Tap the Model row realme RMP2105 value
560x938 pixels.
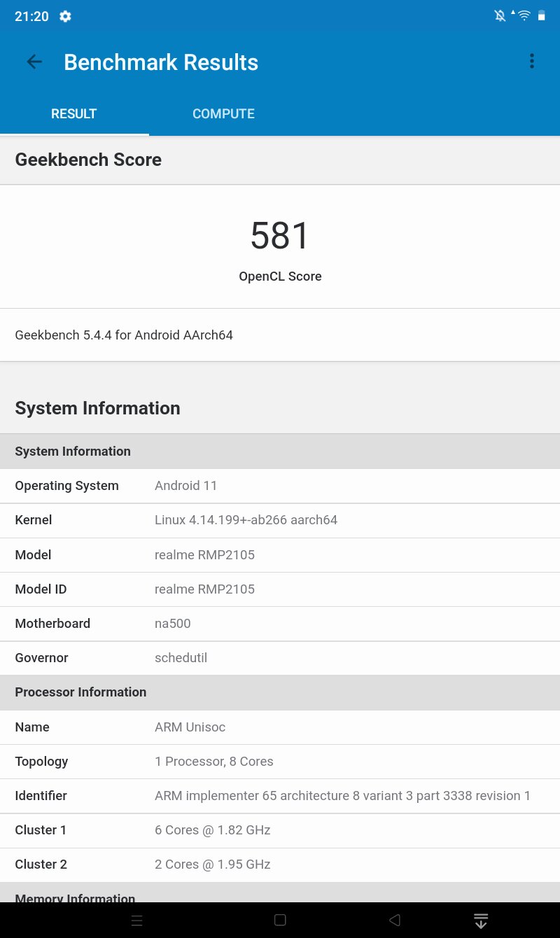pos(204,555)
